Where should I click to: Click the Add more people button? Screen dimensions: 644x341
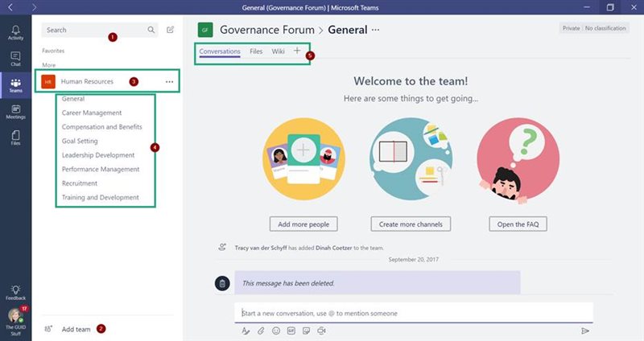(303, 224)
